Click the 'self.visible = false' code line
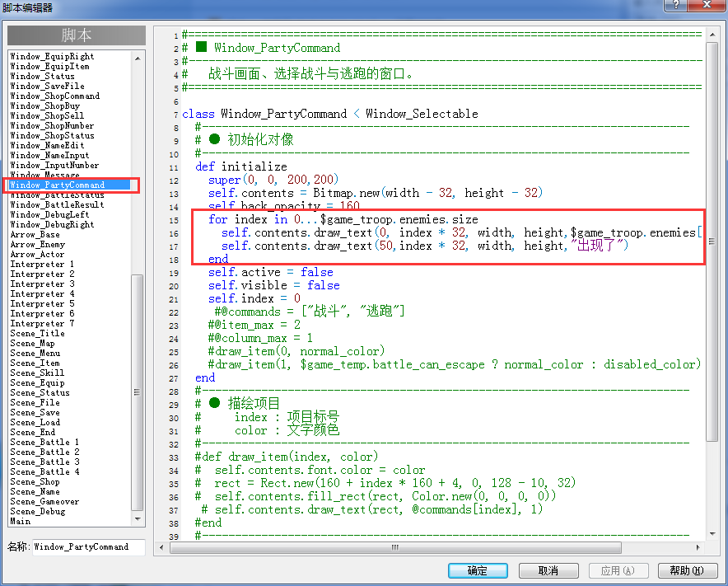Image resolution: width=728 pixels, height=586 pixels. point(274,285)
